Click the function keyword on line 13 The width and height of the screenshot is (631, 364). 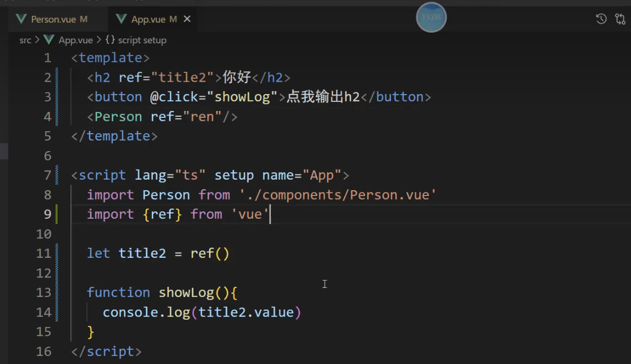coord(118,292)
